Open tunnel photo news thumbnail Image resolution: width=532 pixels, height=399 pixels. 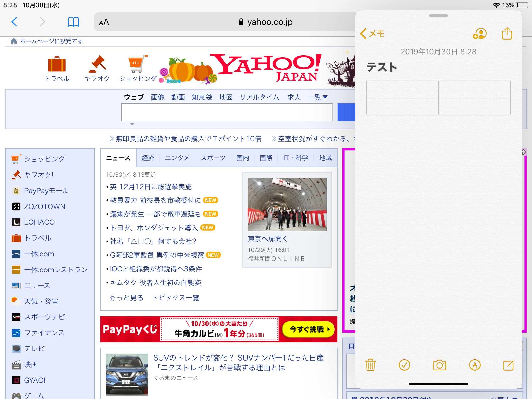pyautogui.click(x=287, y=204)
